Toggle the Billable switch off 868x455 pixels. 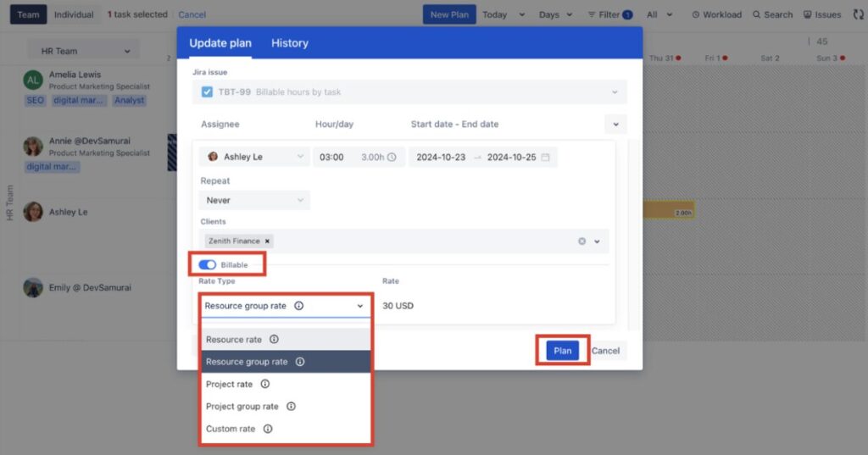(x=207, y=264)
